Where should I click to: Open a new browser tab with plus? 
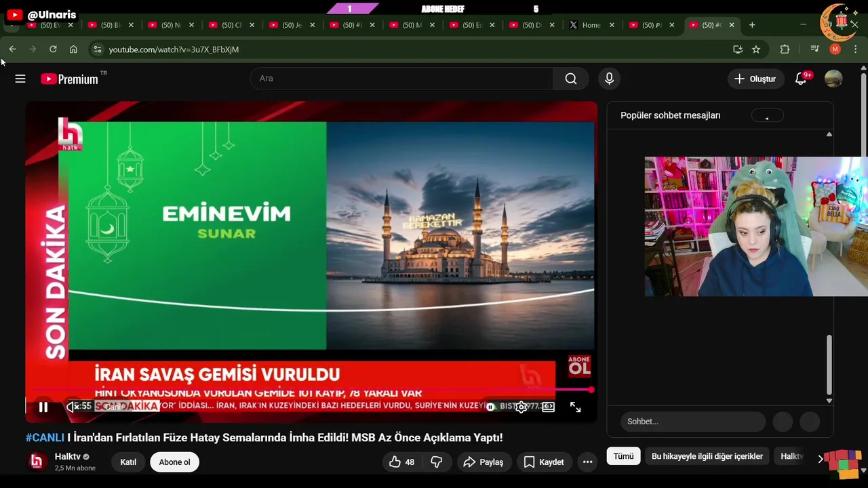[752, 25]
